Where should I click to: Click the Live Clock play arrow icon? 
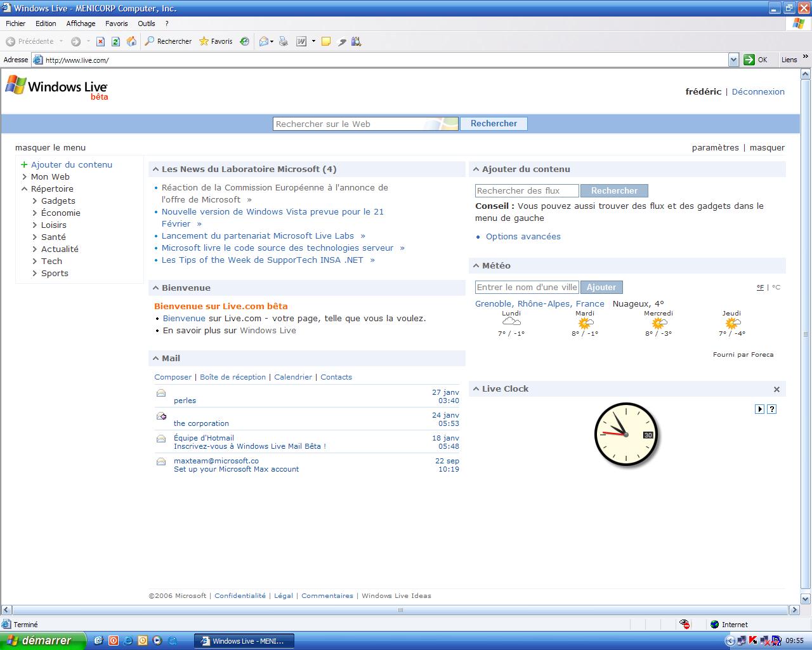pos(759,409)
